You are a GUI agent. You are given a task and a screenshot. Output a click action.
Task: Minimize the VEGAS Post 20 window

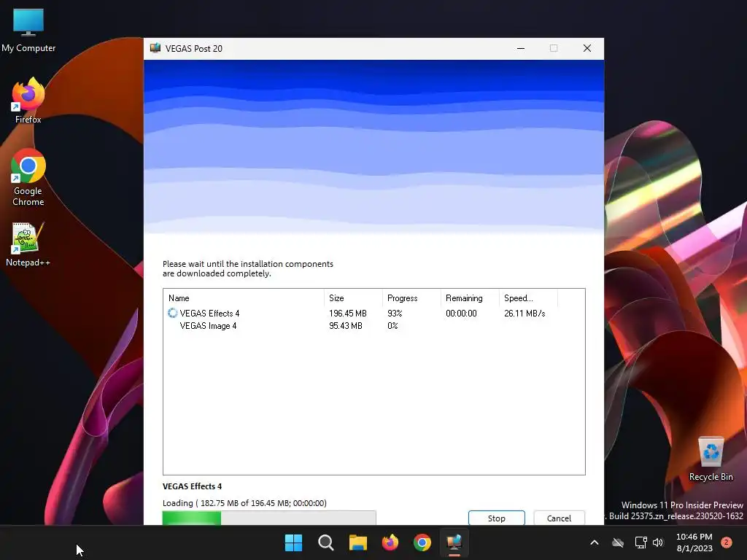coord(521,48)
